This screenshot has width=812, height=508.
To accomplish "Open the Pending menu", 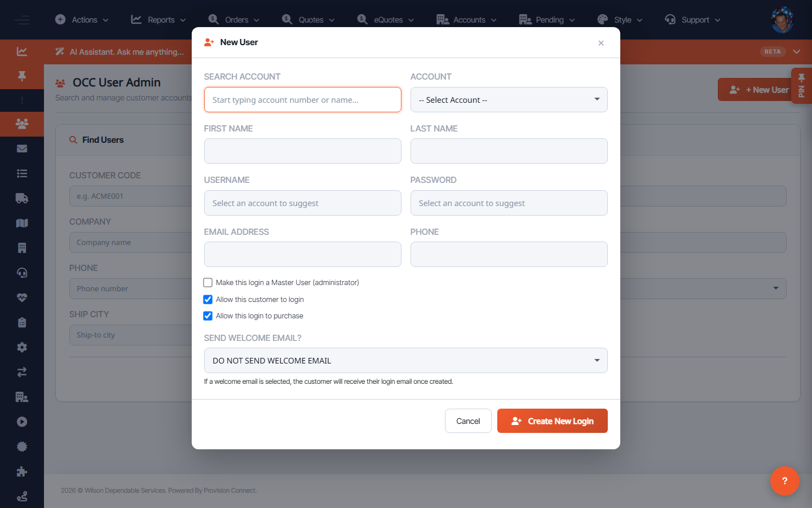I will 546,20.
